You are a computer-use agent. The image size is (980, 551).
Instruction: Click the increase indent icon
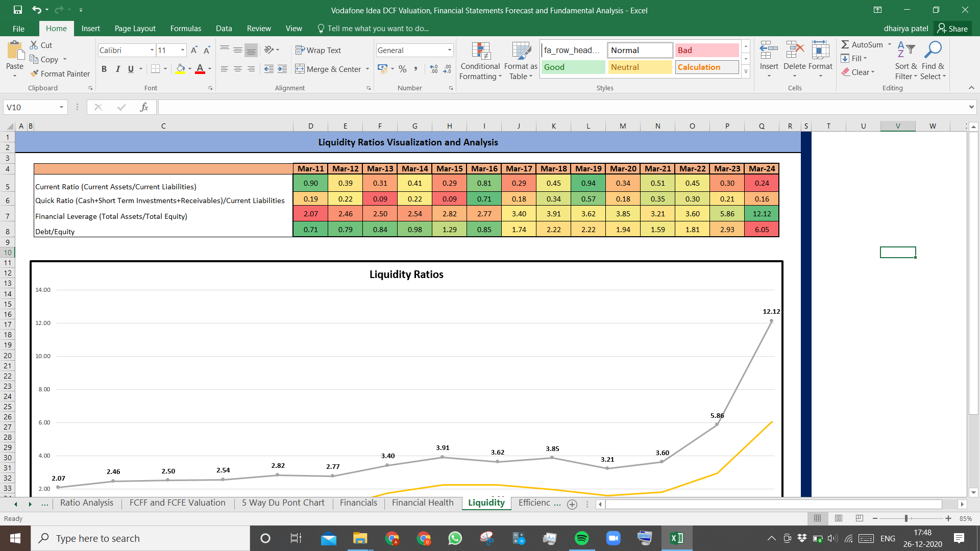pos(282,69)
